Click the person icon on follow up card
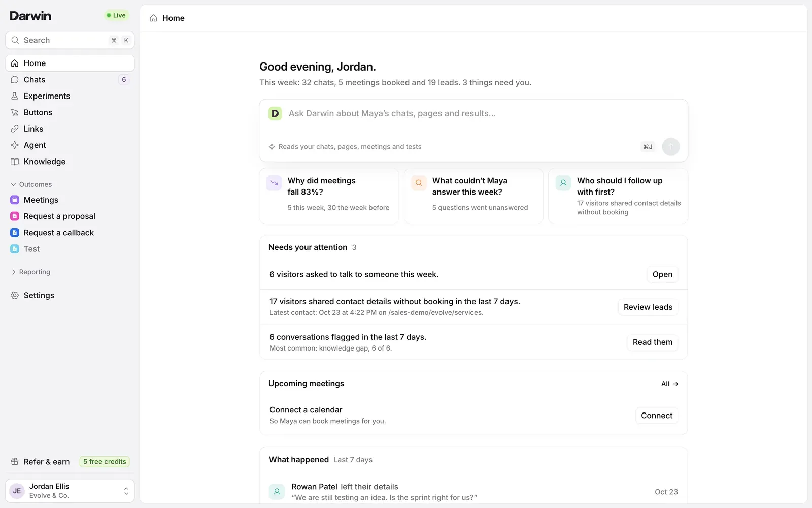The height and width of the screenshot is (508, 812). point(563,183)
